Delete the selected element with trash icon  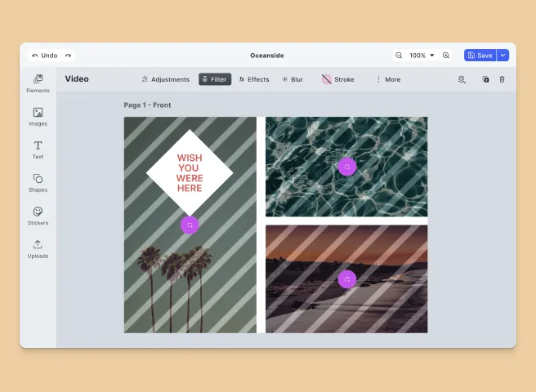click(502, 79)
